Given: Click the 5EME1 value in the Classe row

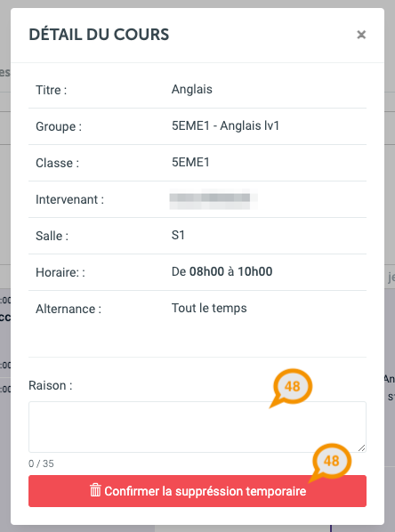Looking at the screenshot, I should coord(190,162).
